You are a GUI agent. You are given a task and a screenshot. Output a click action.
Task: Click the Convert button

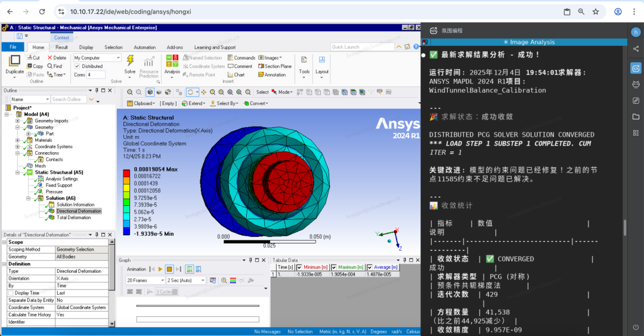255,103
